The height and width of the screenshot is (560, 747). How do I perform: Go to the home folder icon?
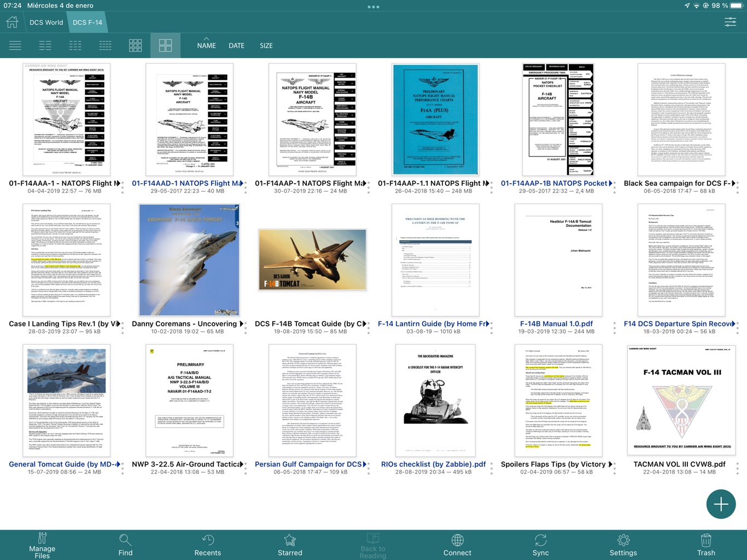coord(12,22)
